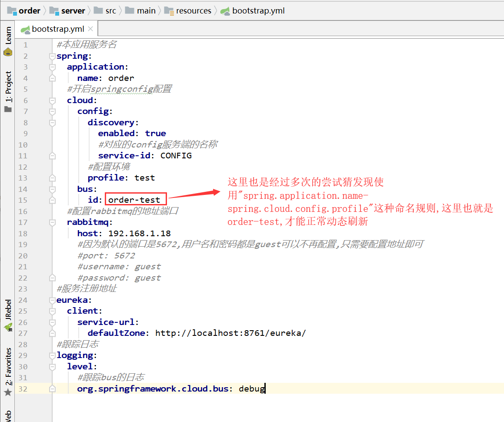Close the bootstrap.yml editor tab
Viewport: 504px width, 422px height.
point(90,29)
